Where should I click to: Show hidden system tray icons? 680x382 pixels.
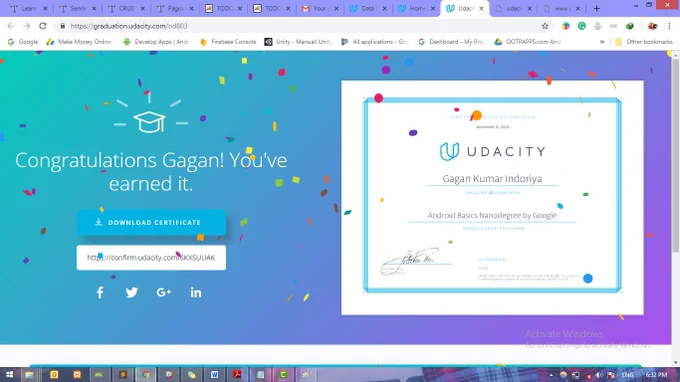[x=551, y=375]
